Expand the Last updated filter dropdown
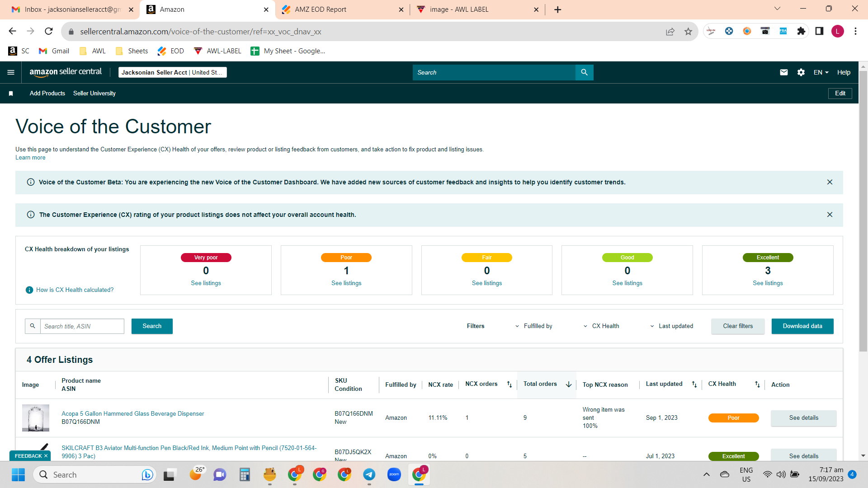 pos(671,326)
